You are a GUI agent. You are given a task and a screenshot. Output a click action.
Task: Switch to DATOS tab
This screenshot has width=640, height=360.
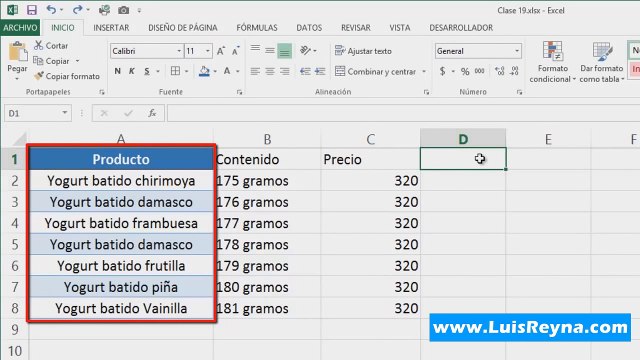[x=309, y=27]
